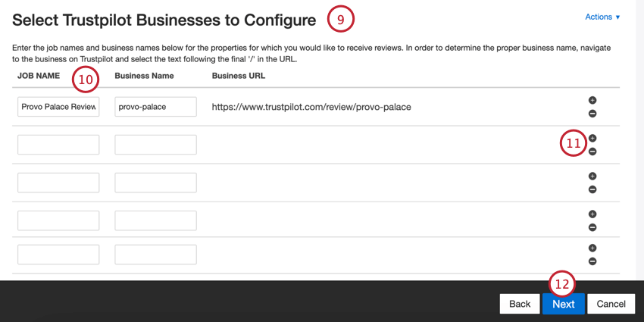Click the plus icon in fifth row
The image size is (644, 322).
point(592,248)
